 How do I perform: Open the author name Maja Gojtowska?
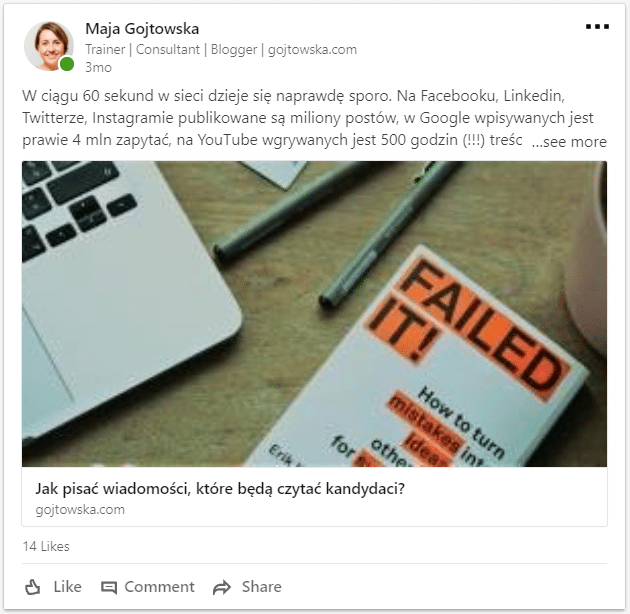tap(142, 29)
